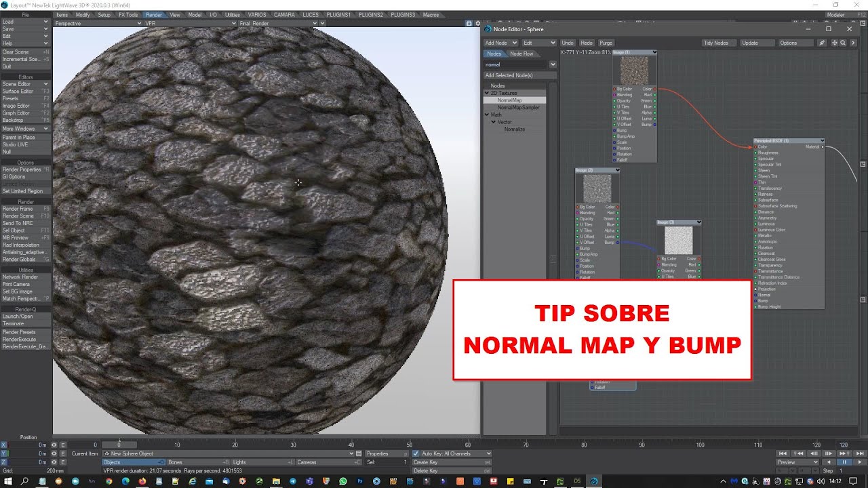Image resolution: width=868 pixels, height=488 pixels.
Task: Open the Add Node dropdown
Action: (500, 43)
